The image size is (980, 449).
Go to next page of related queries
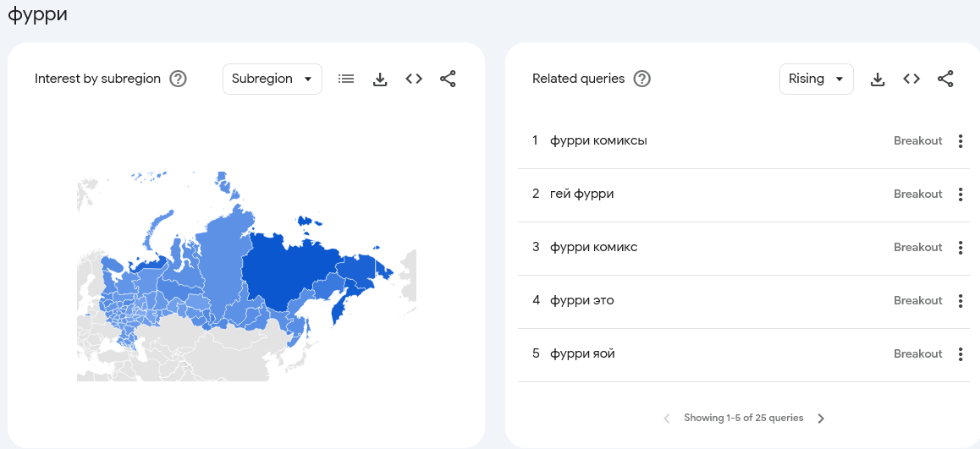821,419
